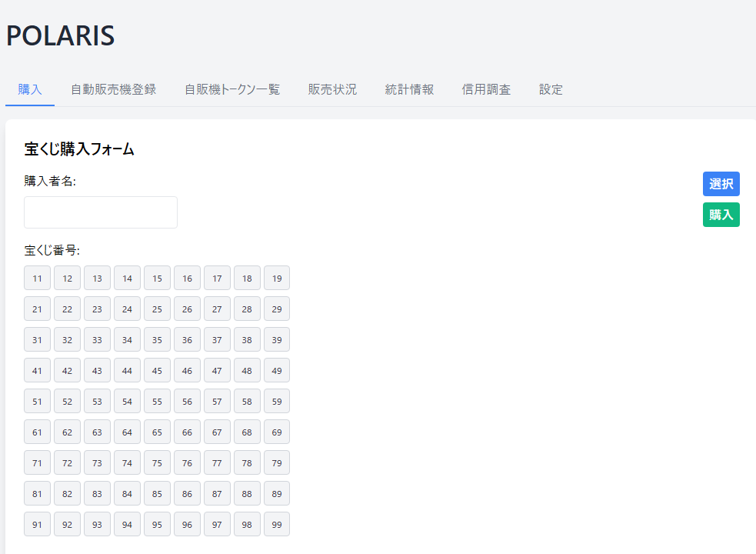This screenshot has height=554, width=756.
Task: Toggle lottery number 19
Action: point(277,279)
